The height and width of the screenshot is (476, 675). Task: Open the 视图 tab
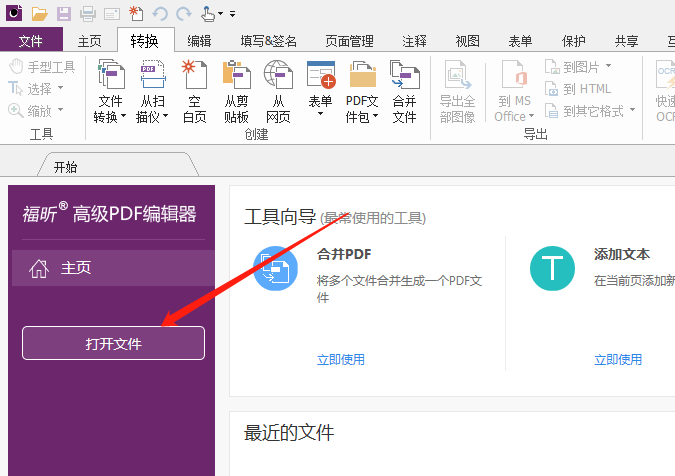[x=468, y=41]
